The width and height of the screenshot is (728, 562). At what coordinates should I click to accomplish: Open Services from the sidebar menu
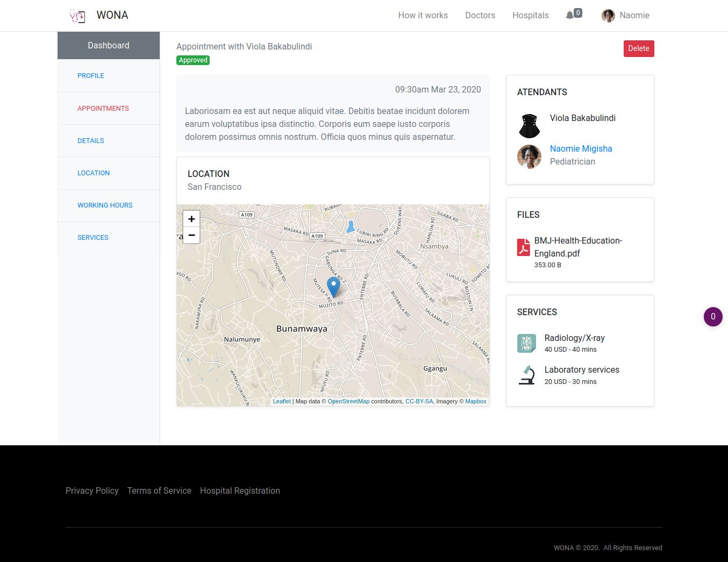click(x=93, y=238)
